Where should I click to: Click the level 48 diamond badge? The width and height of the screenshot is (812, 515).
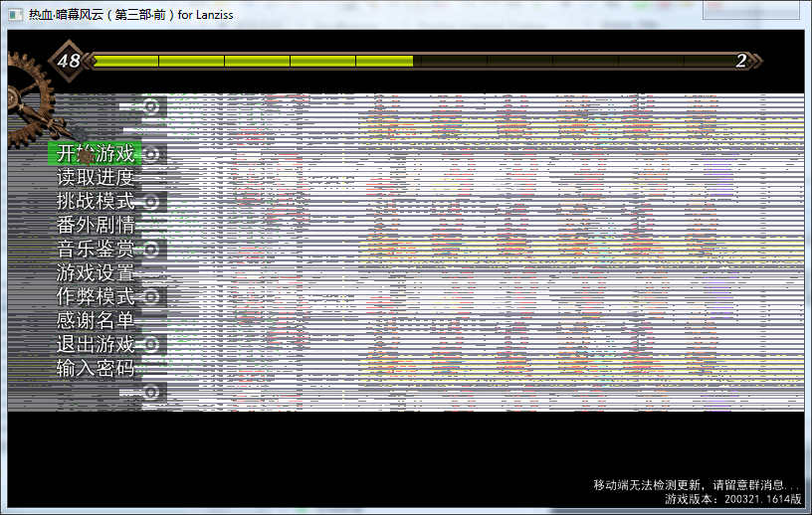pyautogui.click(x=69, y=61)
